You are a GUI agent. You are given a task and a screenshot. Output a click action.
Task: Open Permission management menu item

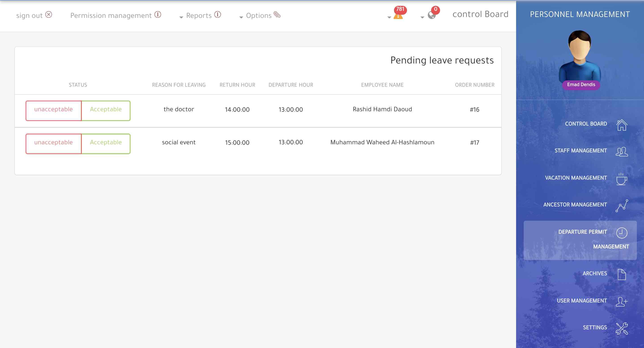[111, 15]
